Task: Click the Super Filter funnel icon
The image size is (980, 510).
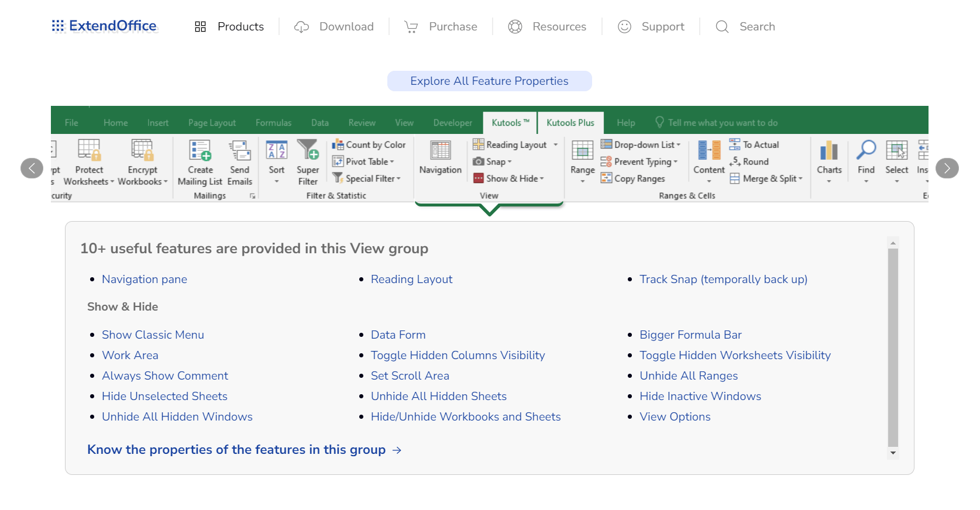Action: (x=308, y=150)
